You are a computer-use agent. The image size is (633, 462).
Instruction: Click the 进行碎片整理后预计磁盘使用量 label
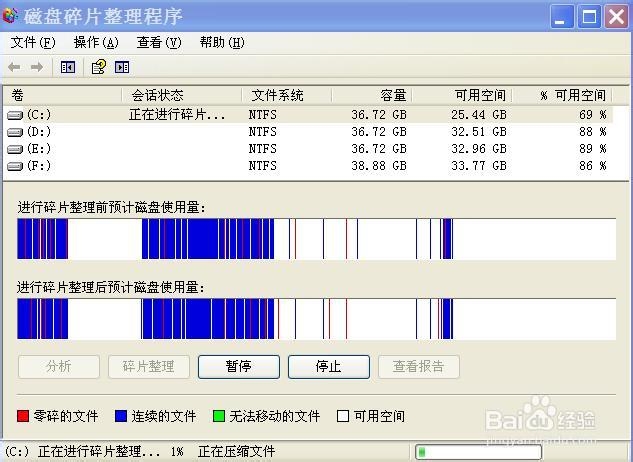(111, 288)
